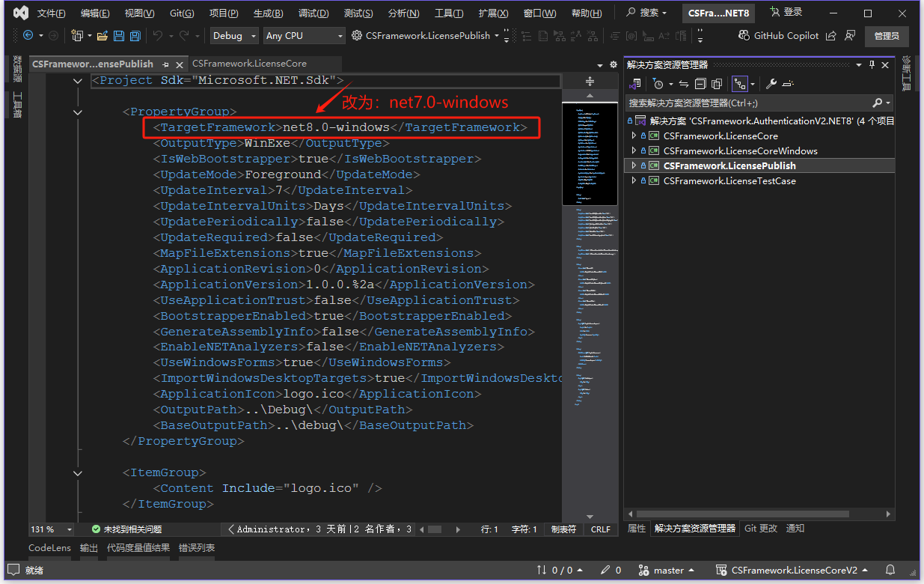Click the CRLF line ending indicator
The image size is (924, 584).
pyautogui.click(x=601, y=529)
